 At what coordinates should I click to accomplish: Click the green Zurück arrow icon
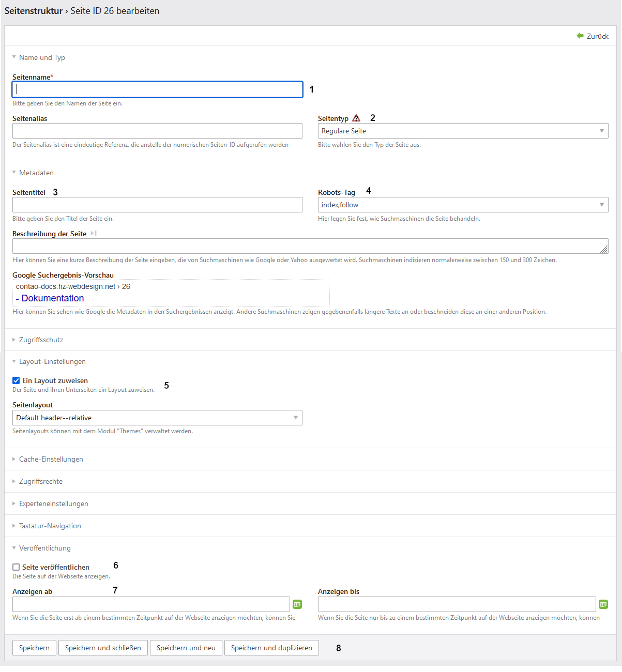[580, 36]
